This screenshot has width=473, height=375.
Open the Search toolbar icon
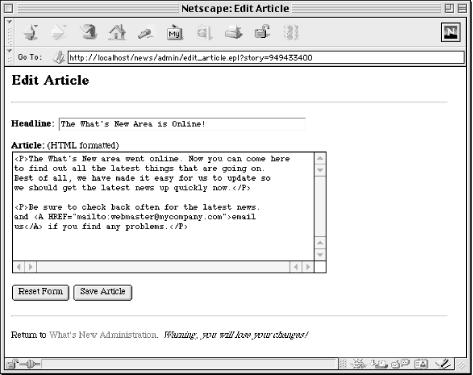click(x=146, y=33)
